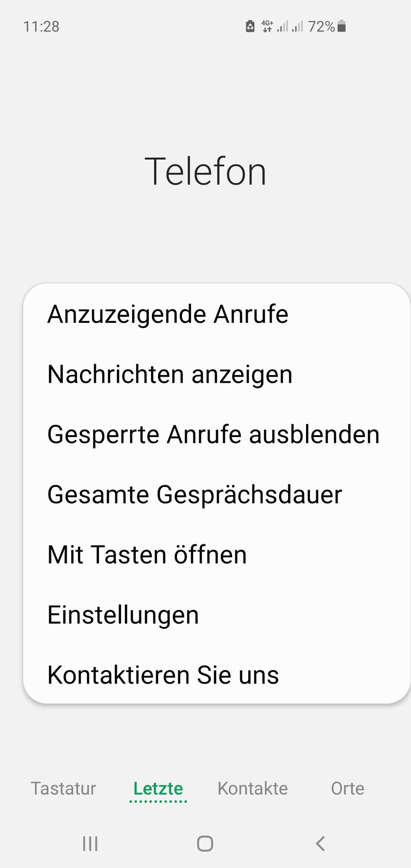
Task: Select Mit Tasten öffnen option
Action: pos(217,554)
